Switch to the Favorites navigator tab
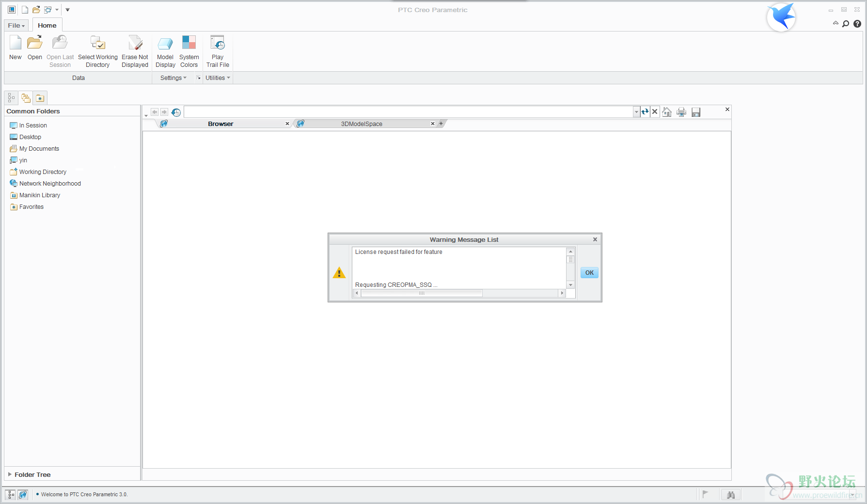Viewport: 867px width, 504px height. point(40,98)
